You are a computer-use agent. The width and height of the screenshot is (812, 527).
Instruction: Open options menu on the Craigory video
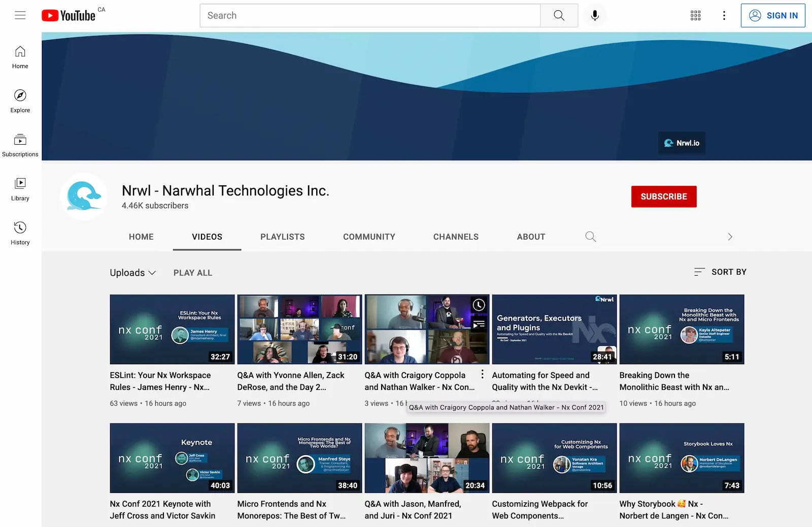482,374
